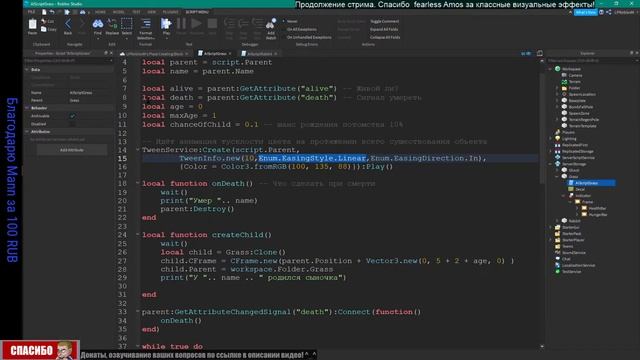Select ServerScriptService in Explorer

point(578,158)
